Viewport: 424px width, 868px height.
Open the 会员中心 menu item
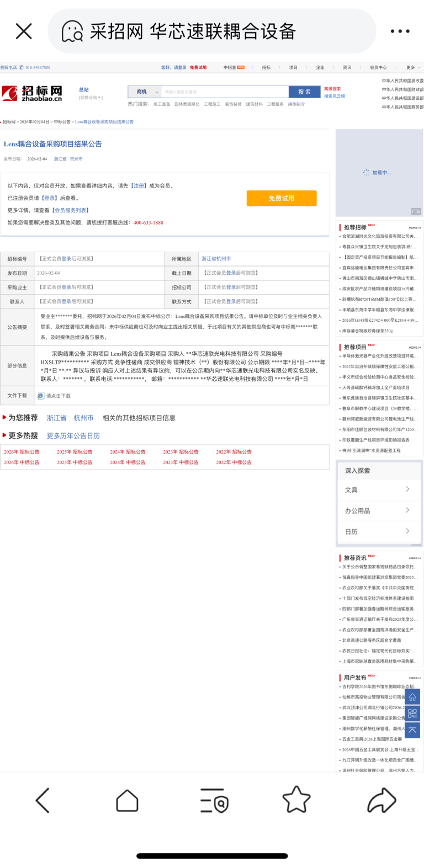[378, 67]
